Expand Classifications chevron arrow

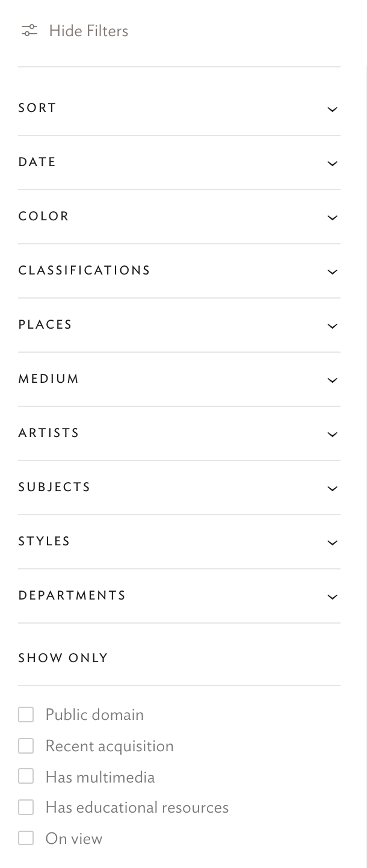[x=332, y=271]
